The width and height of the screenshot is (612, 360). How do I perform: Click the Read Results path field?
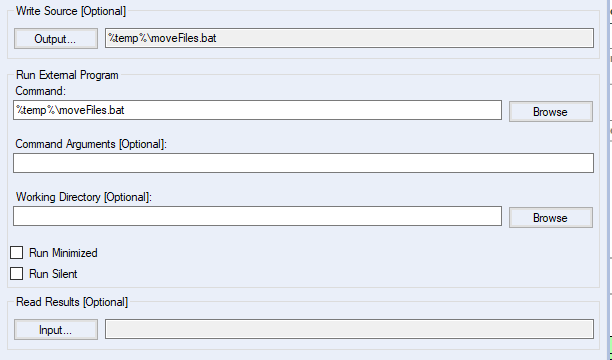[349, 329]
